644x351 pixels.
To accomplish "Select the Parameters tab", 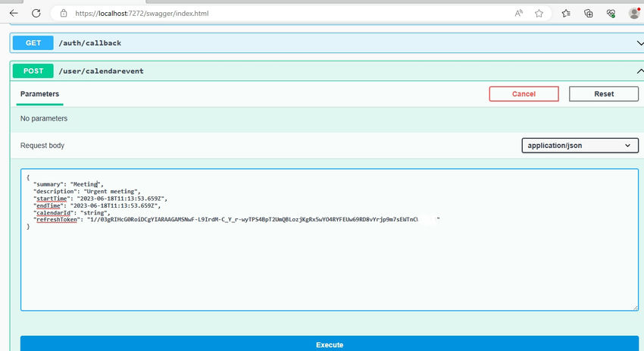I will 40,94.
